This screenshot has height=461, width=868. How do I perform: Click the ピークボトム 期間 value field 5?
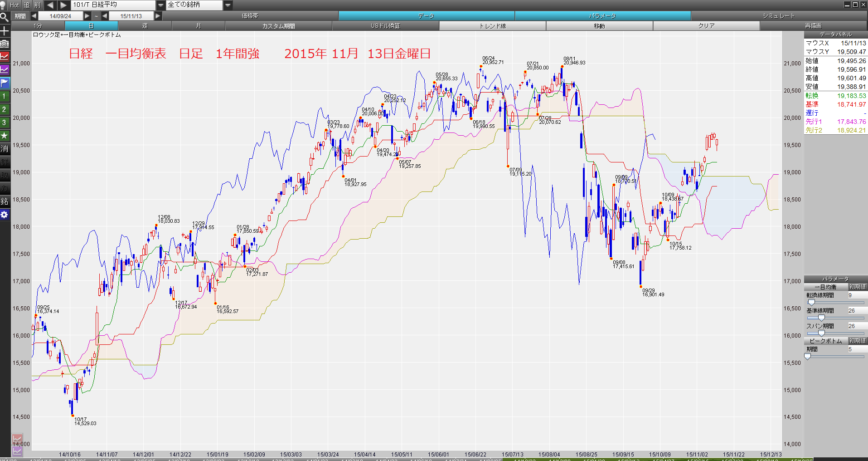[x=857, y=349]
